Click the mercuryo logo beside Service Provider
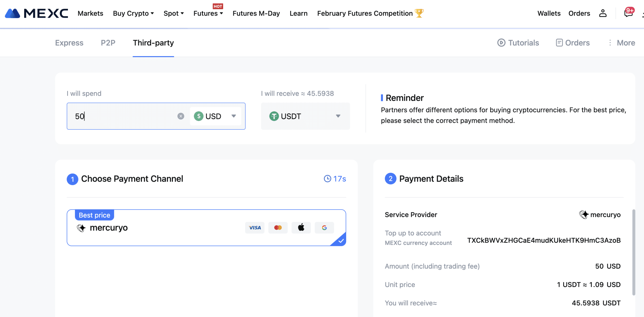 tap(584, 215)
